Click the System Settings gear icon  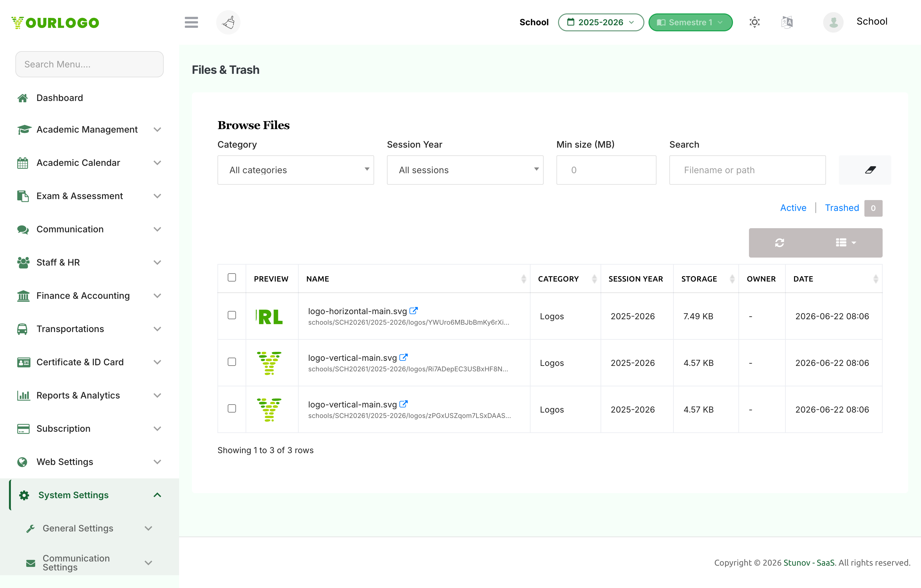point(24,495)
